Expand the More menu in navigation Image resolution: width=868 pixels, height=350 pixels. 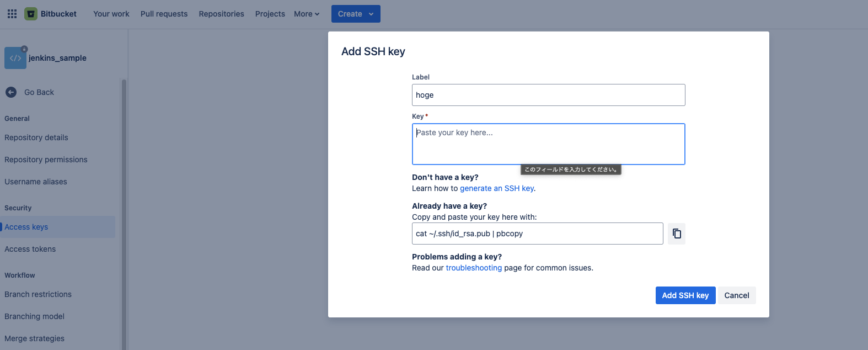point(307,14)
